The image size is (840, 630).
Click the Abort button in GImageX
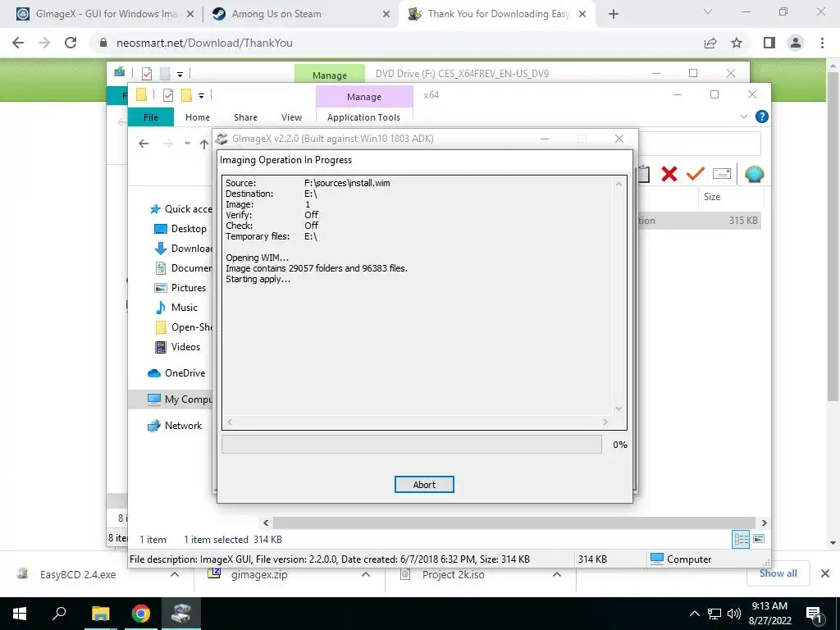coord(424,484)
